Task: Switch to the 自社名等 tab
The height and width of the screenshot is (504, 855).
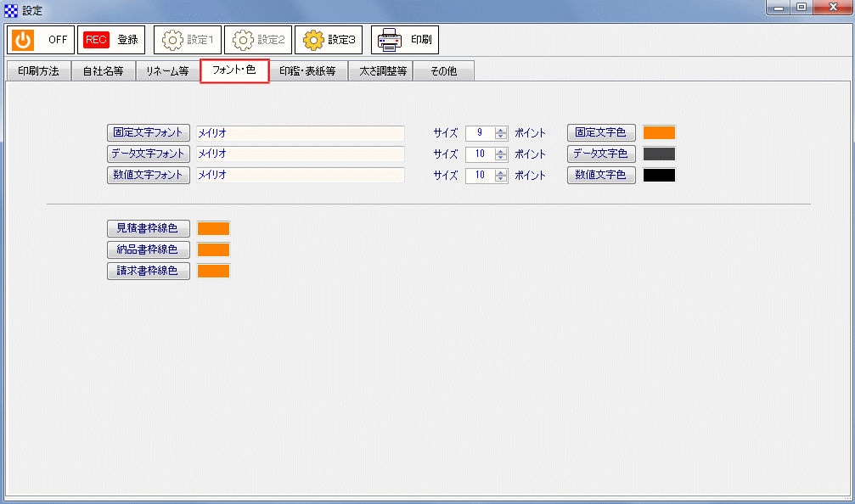Action: click(103, 71)
